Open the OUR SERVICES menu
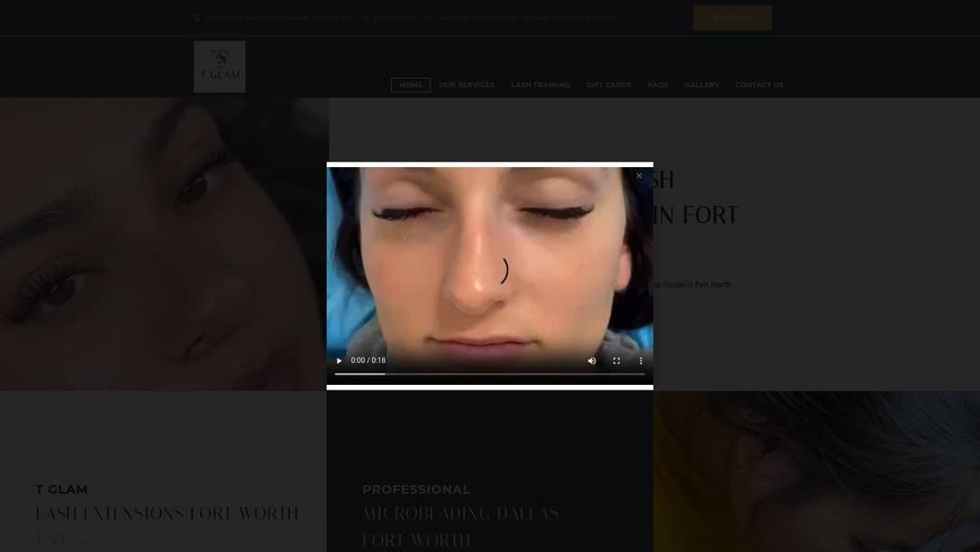The height and width of the screenshot is (552, 980). click(466, 84)
